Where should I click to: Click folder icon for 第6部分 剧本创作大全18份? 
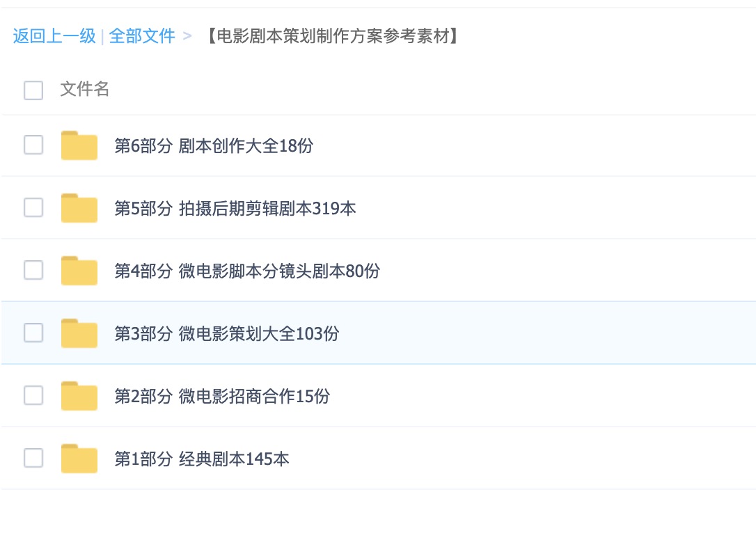pyautogui.click(x=79, y=145)
